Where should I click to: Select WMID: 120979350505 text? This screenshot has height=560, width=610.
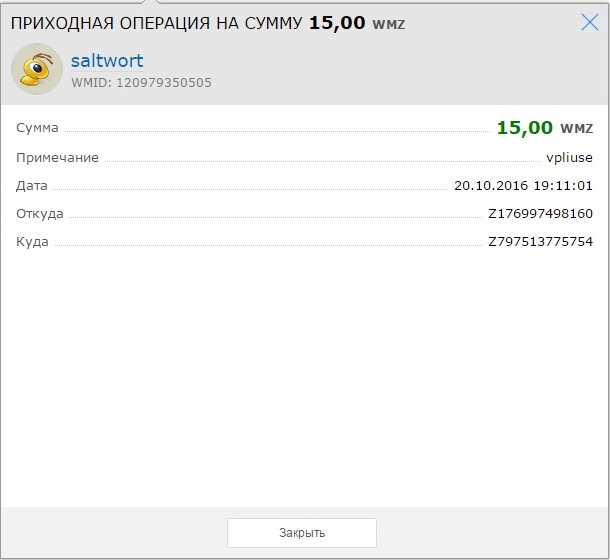point(141,83)
